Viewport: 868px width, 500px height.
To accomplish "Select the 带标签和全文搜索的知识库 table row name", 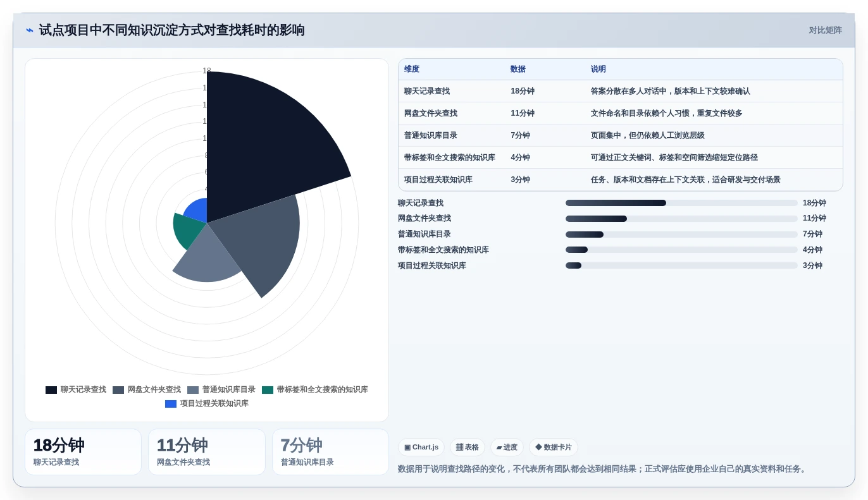I will click(x=450, y=157).
